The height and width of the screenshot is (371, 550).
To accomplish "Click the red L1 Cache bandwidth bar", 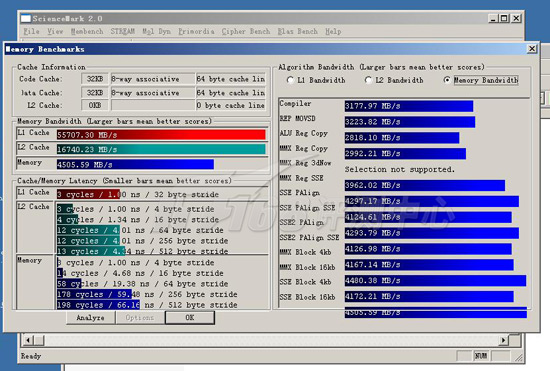I will tap(161, 135).
